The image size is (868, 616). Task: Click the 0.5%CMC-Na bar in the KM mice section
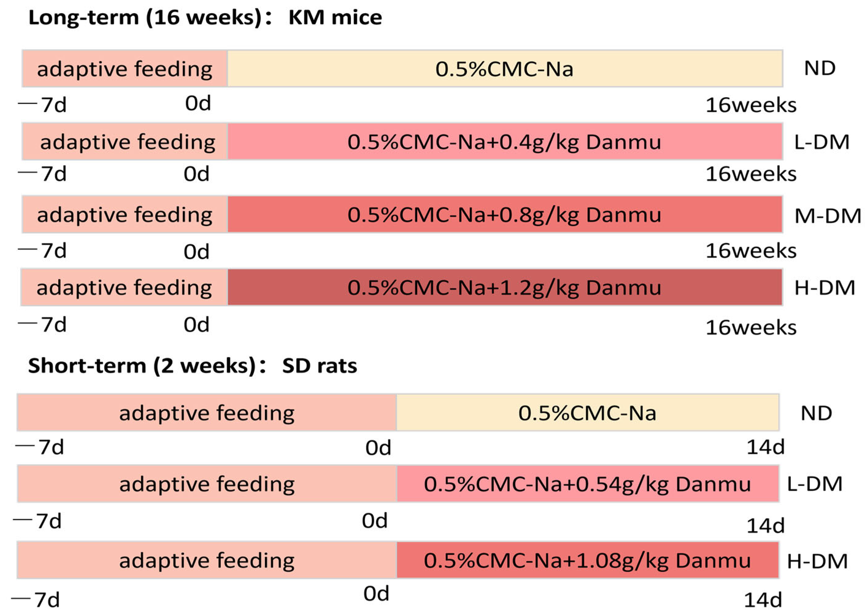coord(505,69)
